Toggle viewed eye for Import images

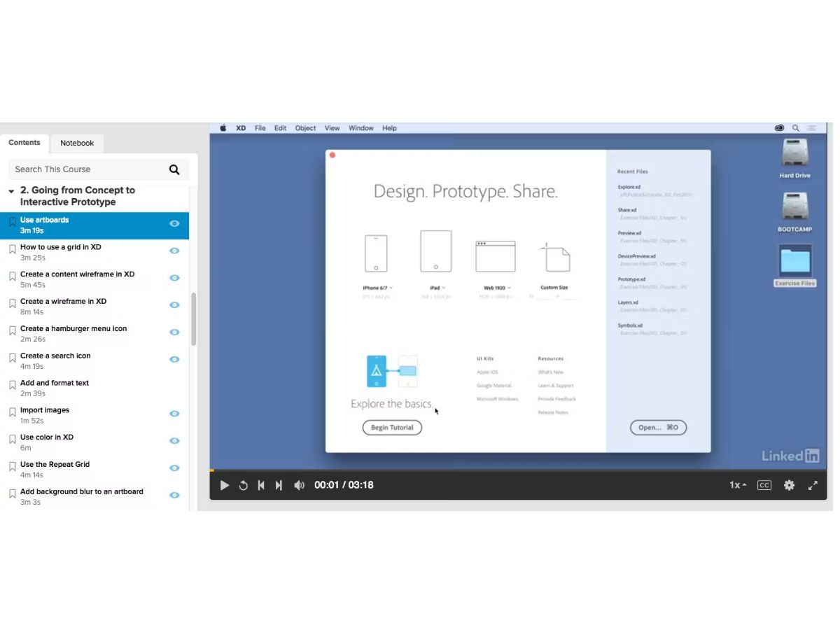click(x=174, y=414)
